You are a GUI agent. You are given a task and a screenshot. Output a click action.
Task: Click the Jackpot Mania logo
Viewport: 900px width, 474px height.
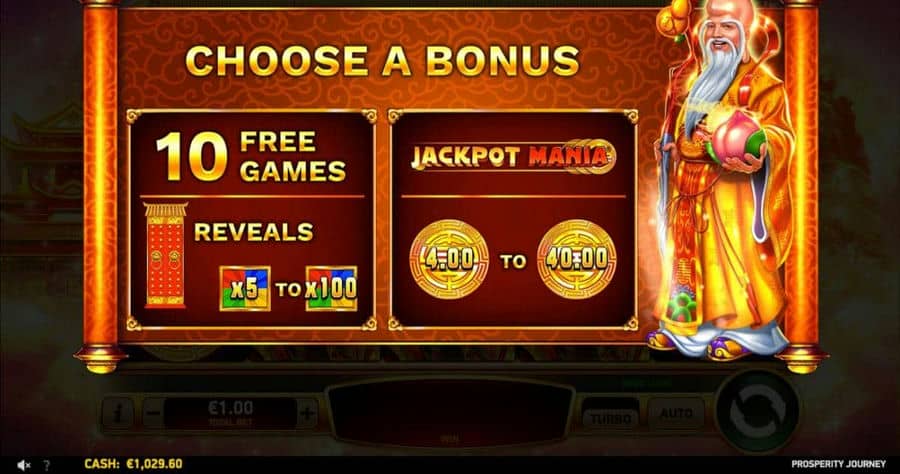[513, 156]
